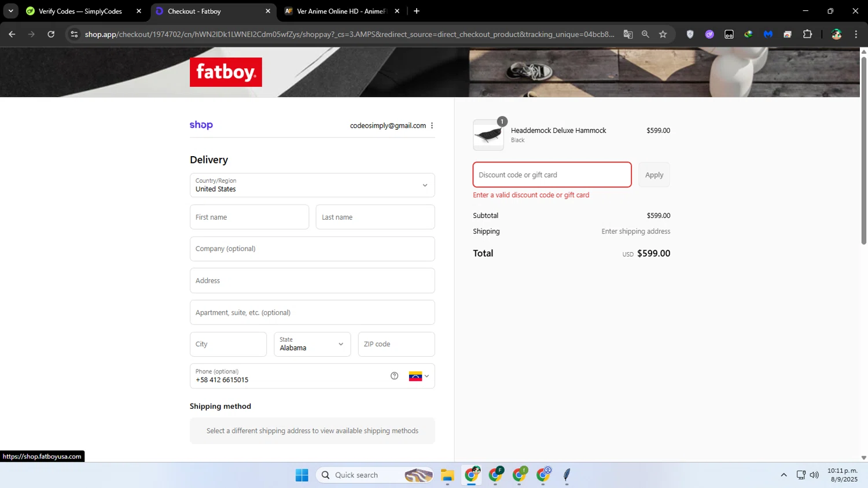Open File Explorer from the taskbar
The image size is (868, 488).
[447, 475]
